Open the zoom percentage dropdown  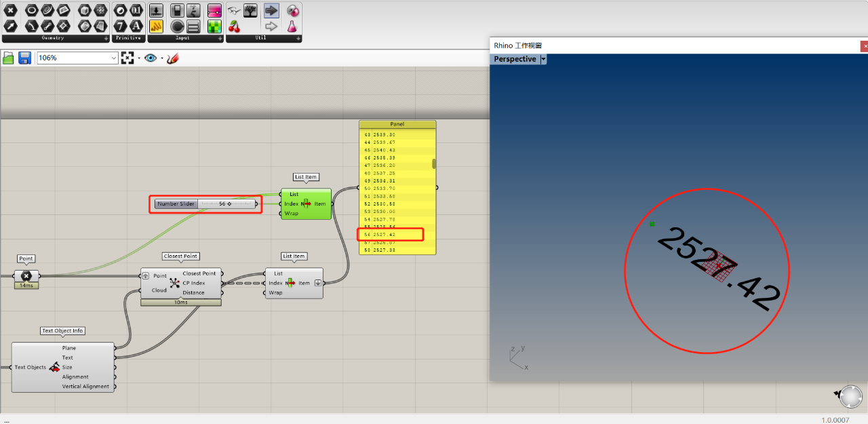click(x=113, y=58)
